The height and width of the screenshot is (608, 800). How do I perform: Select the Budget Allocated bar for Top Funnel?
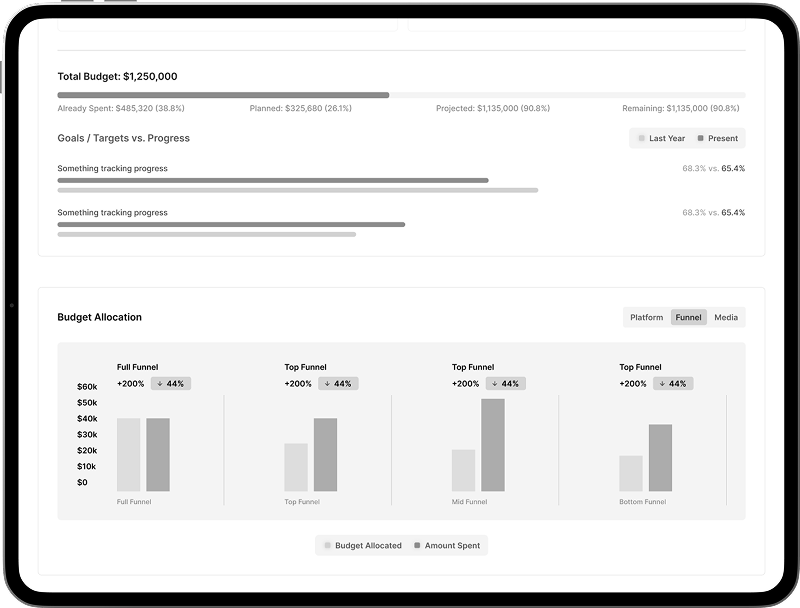point(296,467)
